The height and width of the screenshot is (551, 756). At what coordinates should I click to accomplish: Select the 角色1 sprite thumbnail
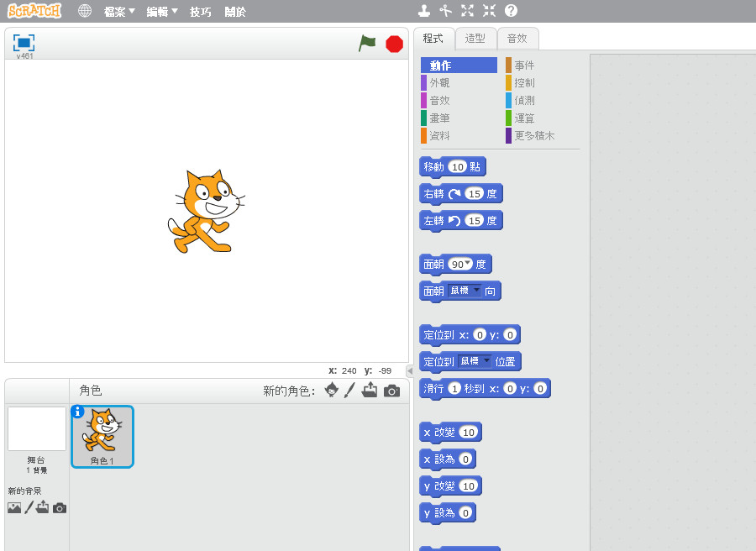click(102, 437)
